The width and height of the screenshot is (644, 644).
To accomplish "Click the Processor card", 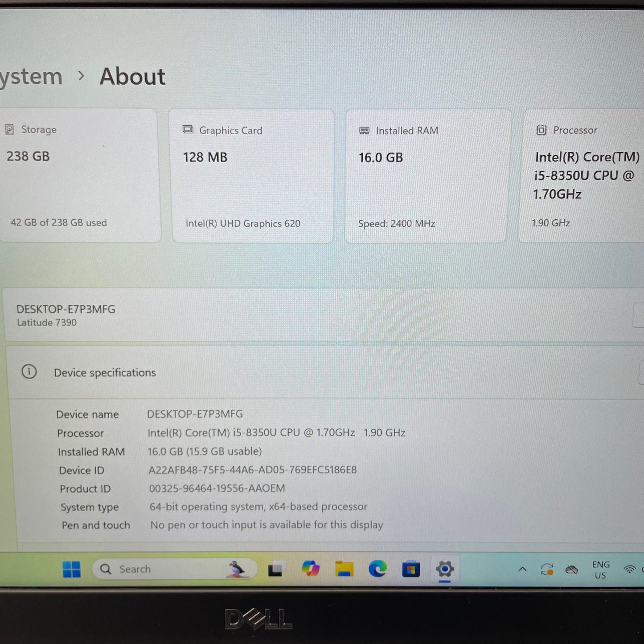I will (x=582, y=176).
